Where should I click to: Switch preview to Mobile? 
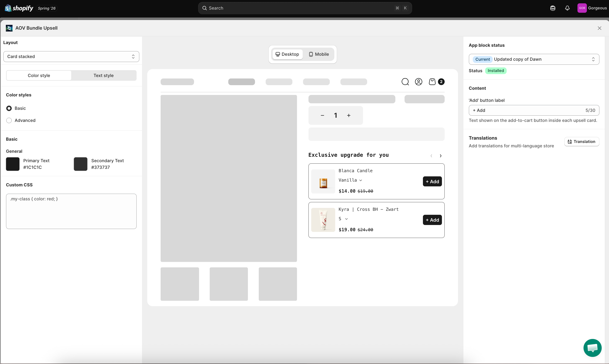[319, 54]
